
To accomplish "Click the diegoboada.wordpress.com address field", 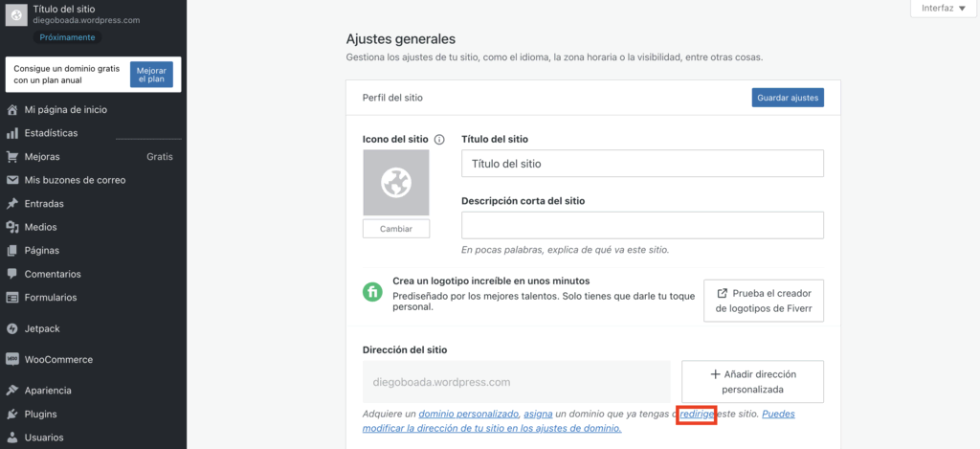I will click(517, 381).
